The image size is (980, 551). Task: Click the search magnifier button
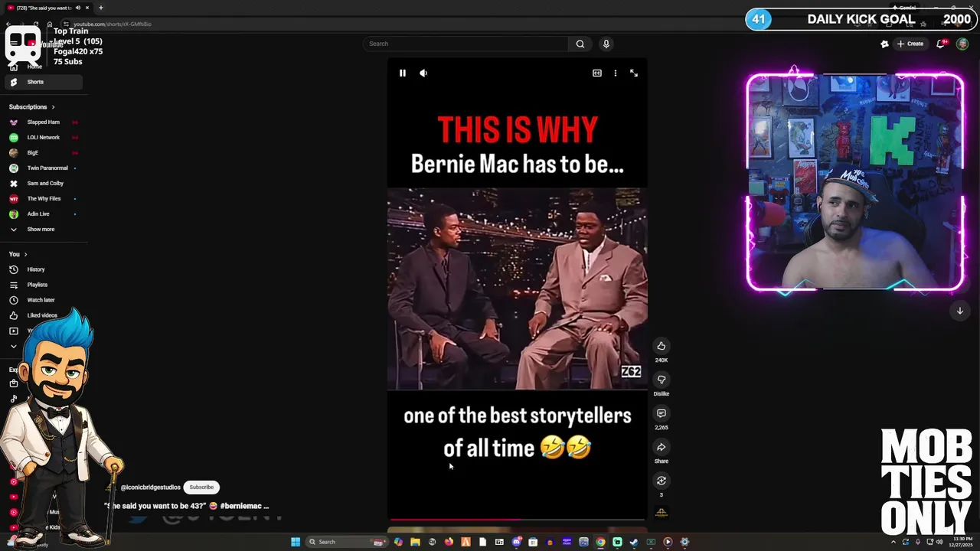pyautogui.click(x=580, y=44)
